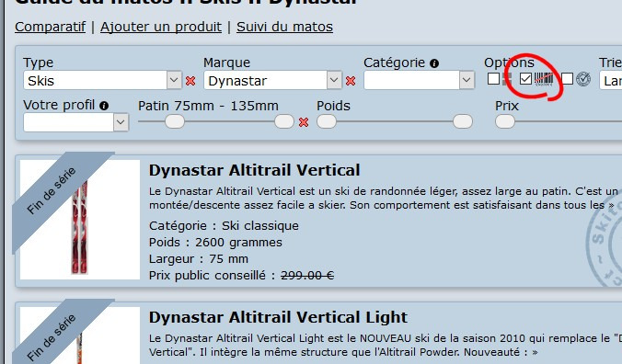Click the crossed-out barcode icon in Options

pyautogui.click(x=544, y=79)
